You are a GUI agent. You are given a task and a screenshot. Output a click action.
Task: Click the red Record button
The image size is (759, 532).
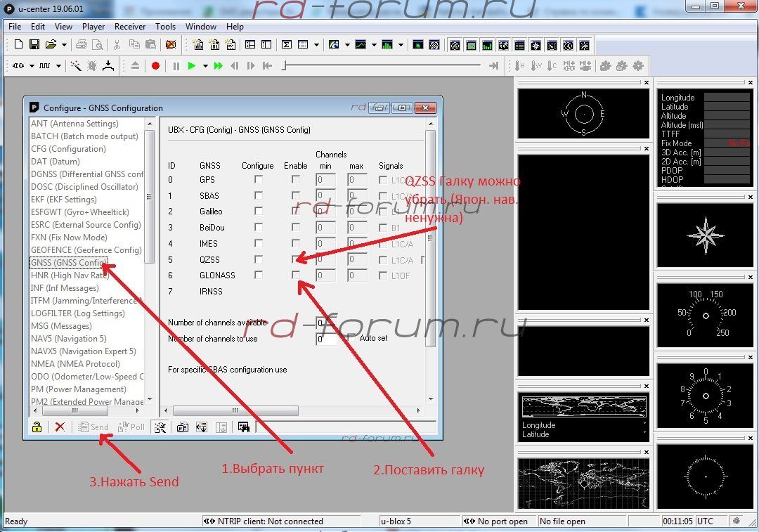(x=155, y=65)
